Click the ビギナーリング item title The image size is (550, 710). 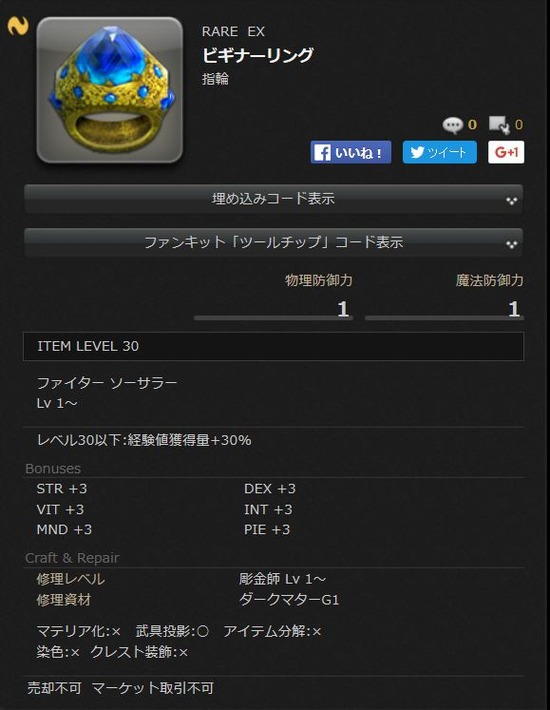pos(257,55)
